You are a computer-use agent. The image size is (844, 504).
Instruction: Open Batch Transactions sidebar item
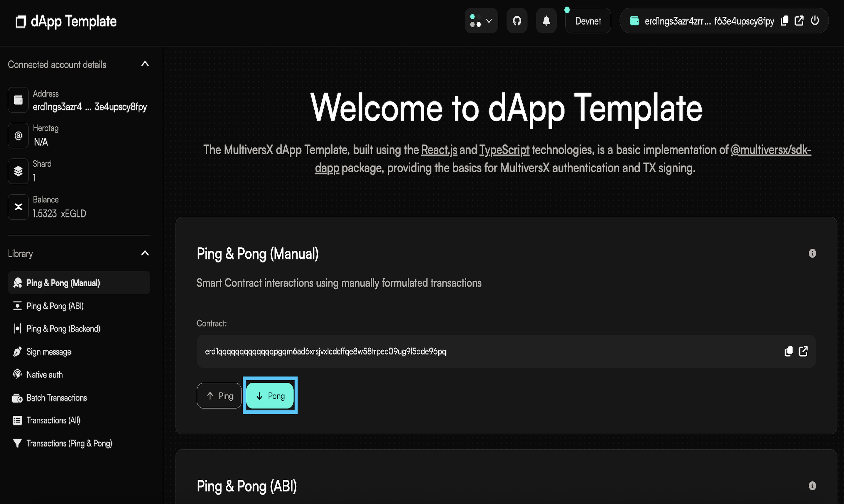[x=56, y=398]
